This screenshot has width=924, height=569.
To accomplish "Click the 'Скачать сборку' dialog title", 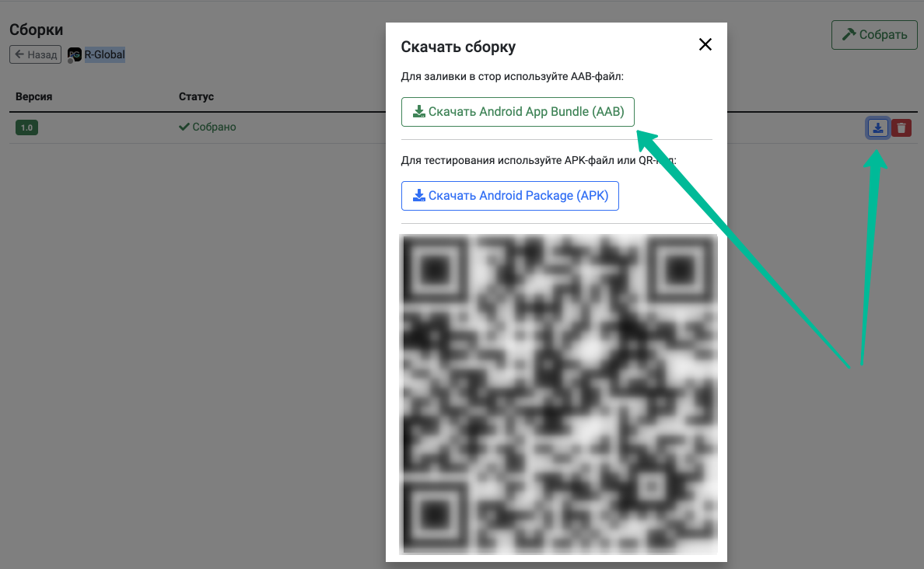I will (458, 47).
